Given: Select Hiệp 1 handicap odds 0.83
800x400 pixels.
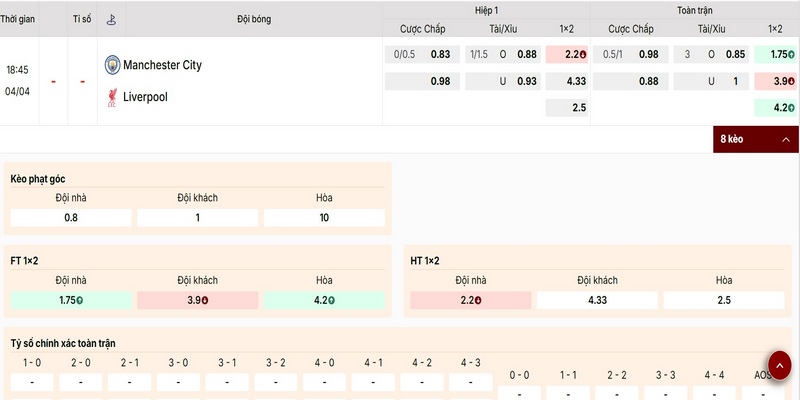Looking at the screenshot, I should (440, 54).
